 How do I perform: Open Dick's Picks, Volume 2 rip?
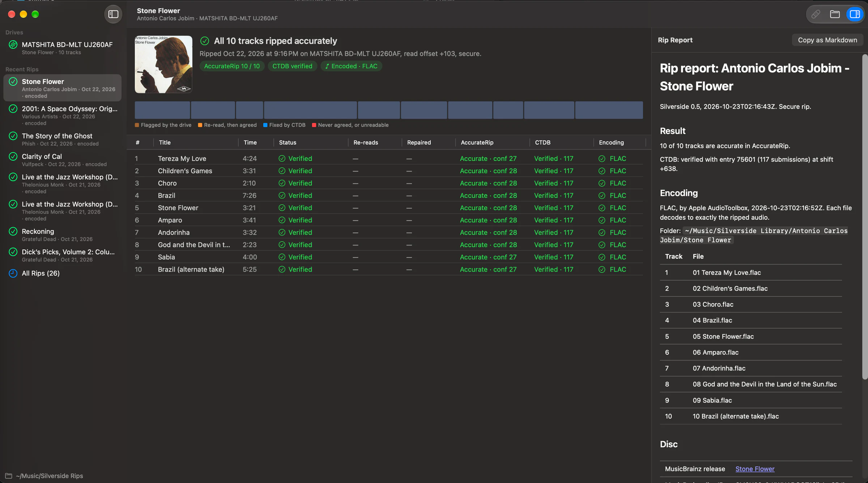[62, 255]
